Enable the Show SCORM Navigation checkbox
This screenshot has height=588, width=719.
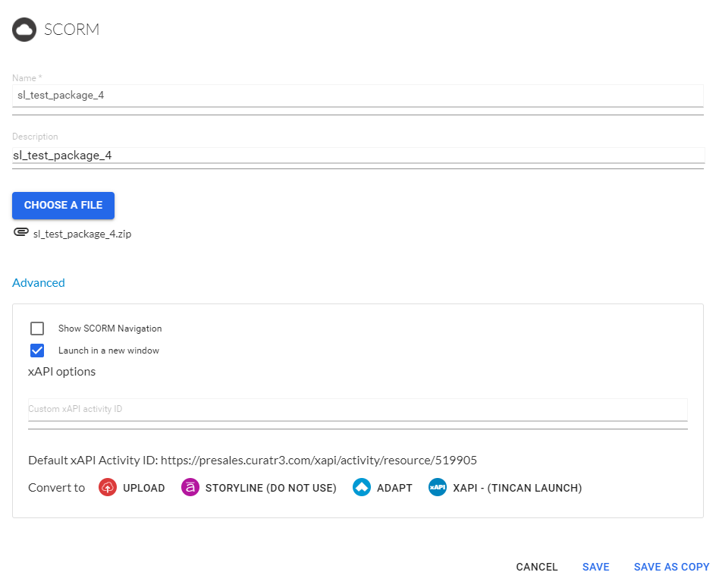[x=37, y=329]
